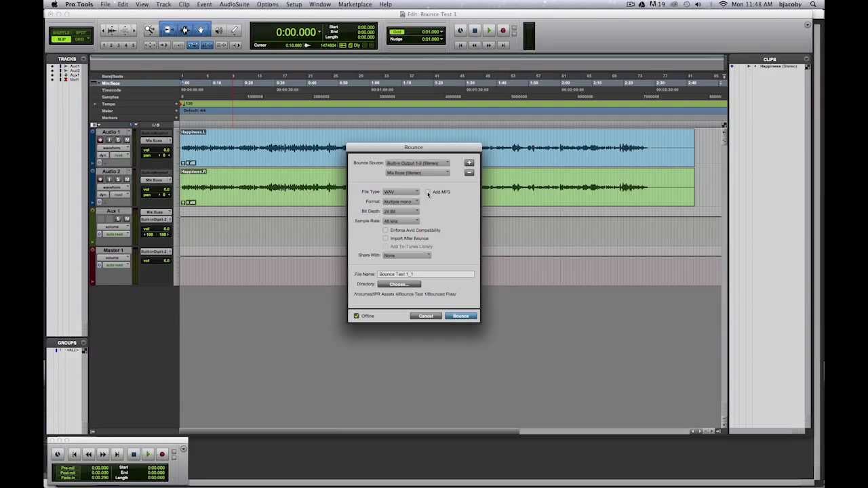Viewport: 868px width, 488px height.
Task: Solo the Audio 1 track
Action: [118, 140]
